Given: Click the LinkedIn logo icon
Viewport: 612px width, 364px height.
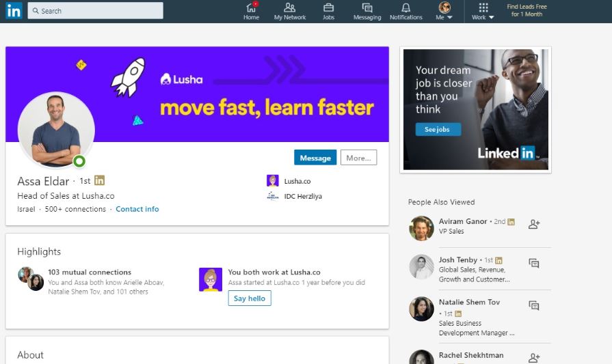Looking at the screenshot, I should [x=14, y=11].
